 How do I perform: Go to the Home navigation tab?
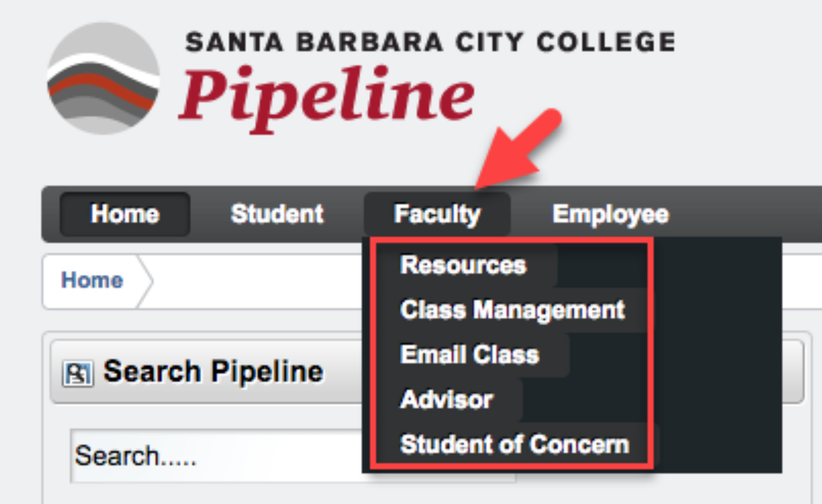click(124, 214)
